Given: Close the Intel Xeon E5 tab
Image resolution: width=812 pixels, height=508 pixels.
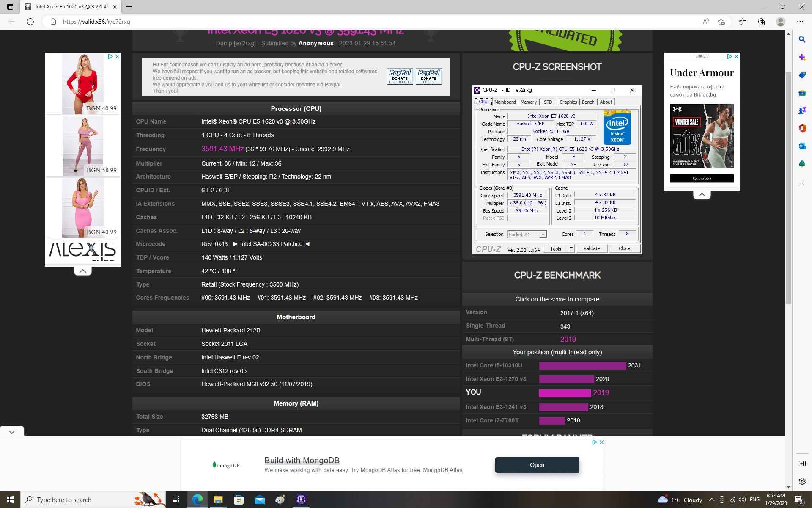Looking at the screenshot, I should (x=115, y=7).
